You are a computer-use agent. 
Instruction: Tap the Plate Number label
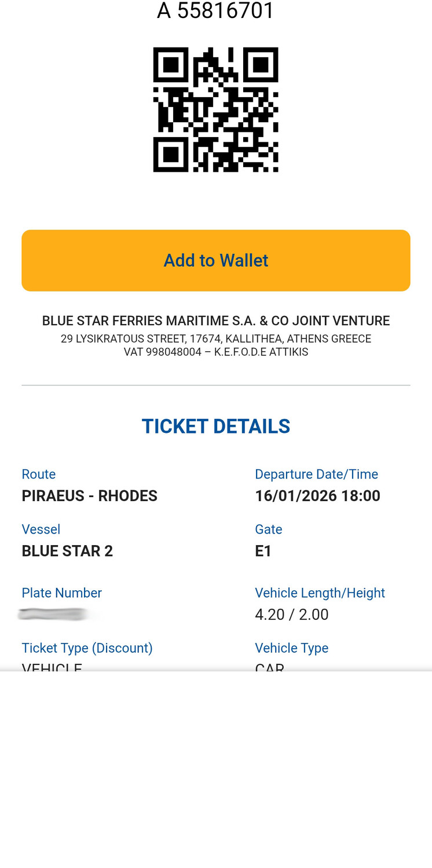pyautogui.click(x=61, y=593)
